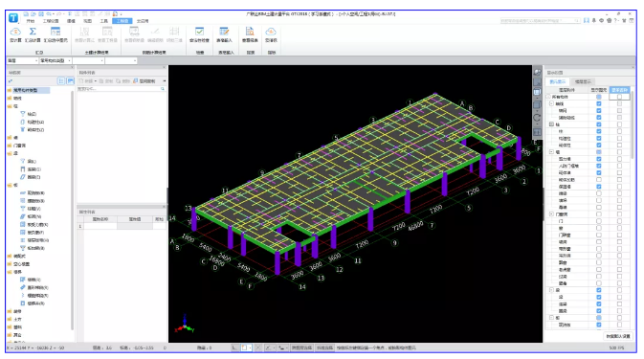Switch to the 视图 ribbon tab
Screen dimensions: 644x359
pos(87,21)
